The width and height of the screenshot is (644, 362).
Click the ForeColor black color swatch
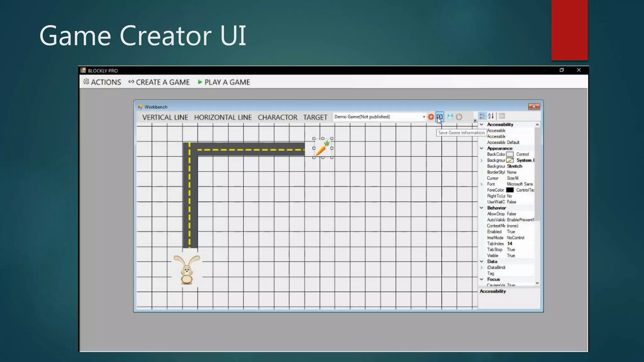coord(510,190)
